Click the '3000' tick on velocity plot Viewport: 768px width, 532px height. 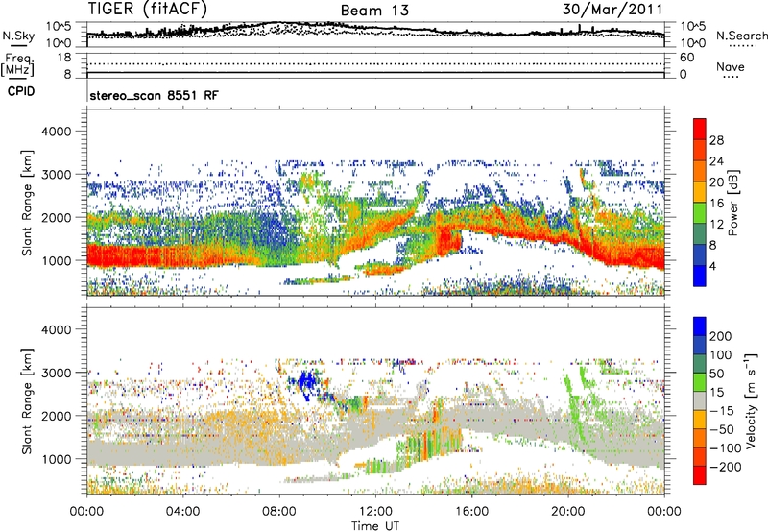click(x=57, y=373)
